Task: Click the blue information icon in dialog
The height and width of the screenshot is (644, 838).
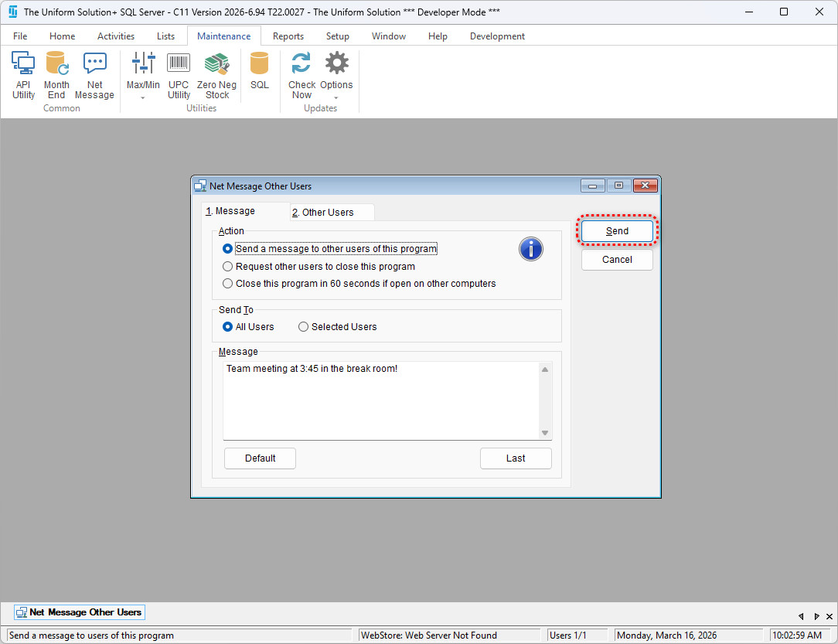Action: point(530,249)
